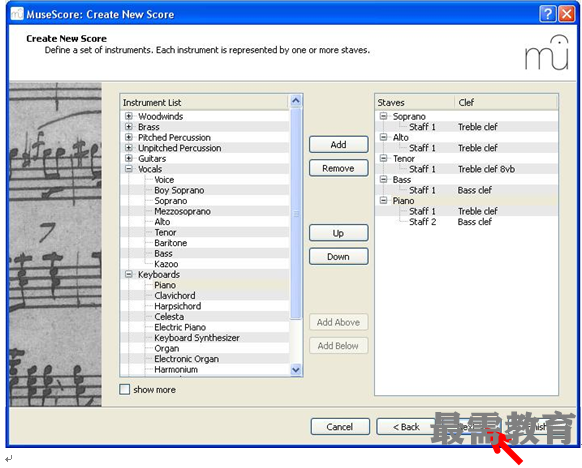The width and height of the screenshot is (582, 468).
Task: Select Staff 1 under Piano
Action: pos(422,211)
